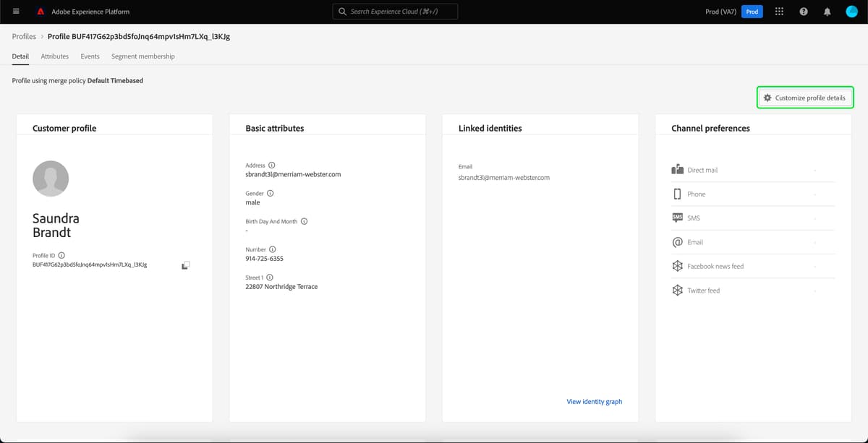Open the notifications bell
The width and height of the screenshot is (868, 443).
pos(827,11)
